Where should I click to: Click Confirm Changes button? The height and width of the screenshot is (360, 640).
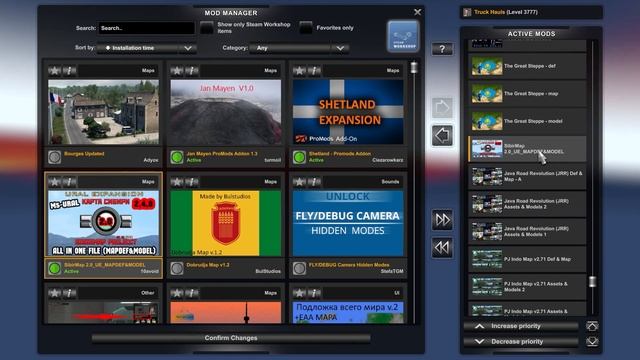[231, 338]
